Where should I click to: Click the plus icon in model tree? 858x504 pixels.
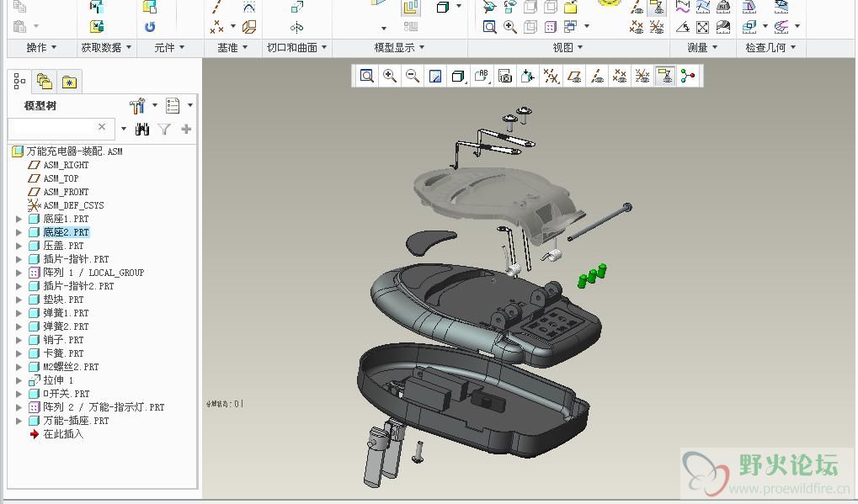[x=187, y=129]
